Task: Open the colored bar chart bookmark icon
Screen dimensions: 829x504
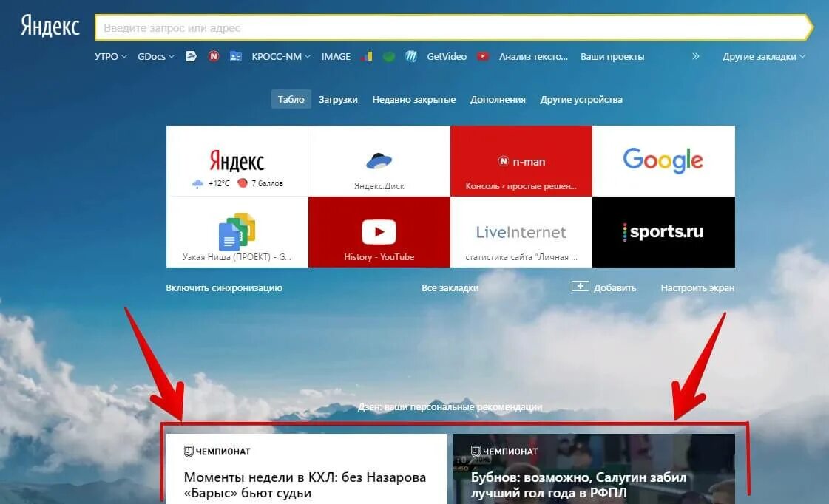Action: 366,56
